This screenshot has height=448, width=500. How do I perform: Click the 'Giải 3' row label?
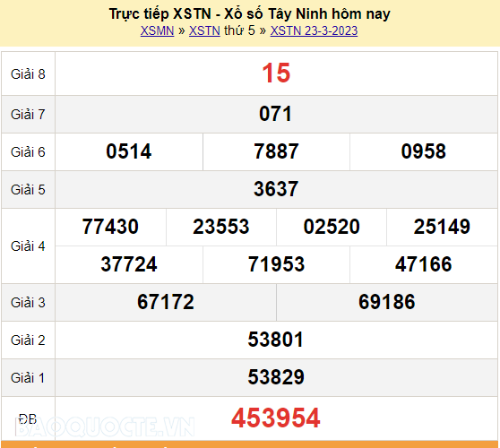28,303
